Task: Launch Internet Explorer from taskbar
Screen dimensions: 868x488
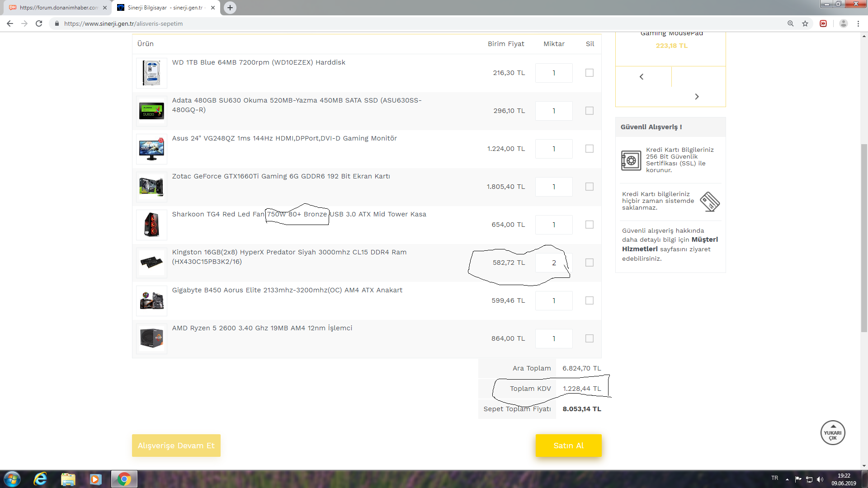Action: click(x=40, y=479)
